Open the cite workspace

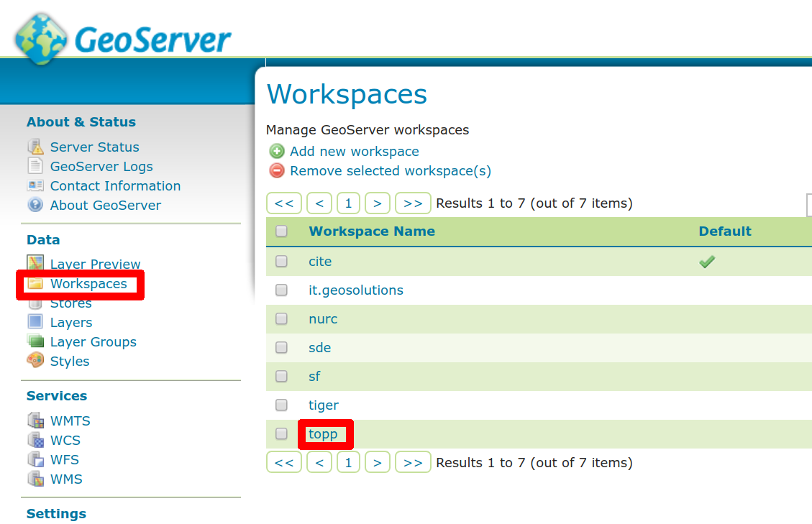pos(320,262)
